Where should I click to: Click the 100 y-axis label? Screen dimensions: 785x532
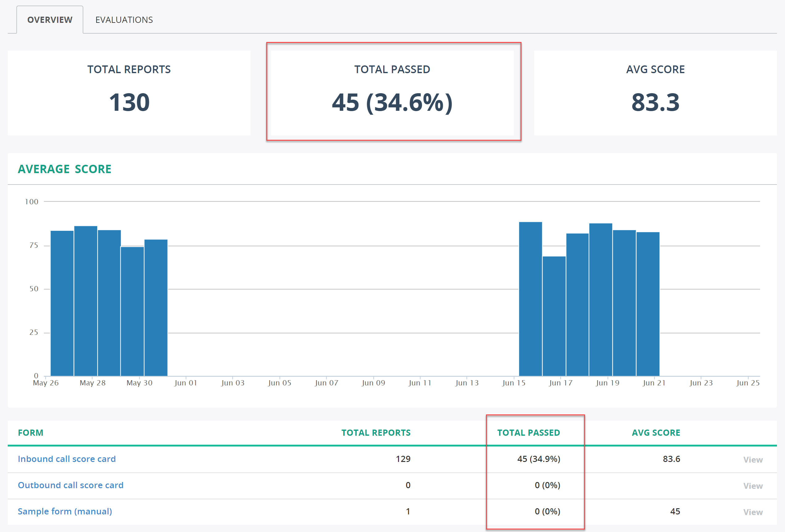click(x=31, y=202)
